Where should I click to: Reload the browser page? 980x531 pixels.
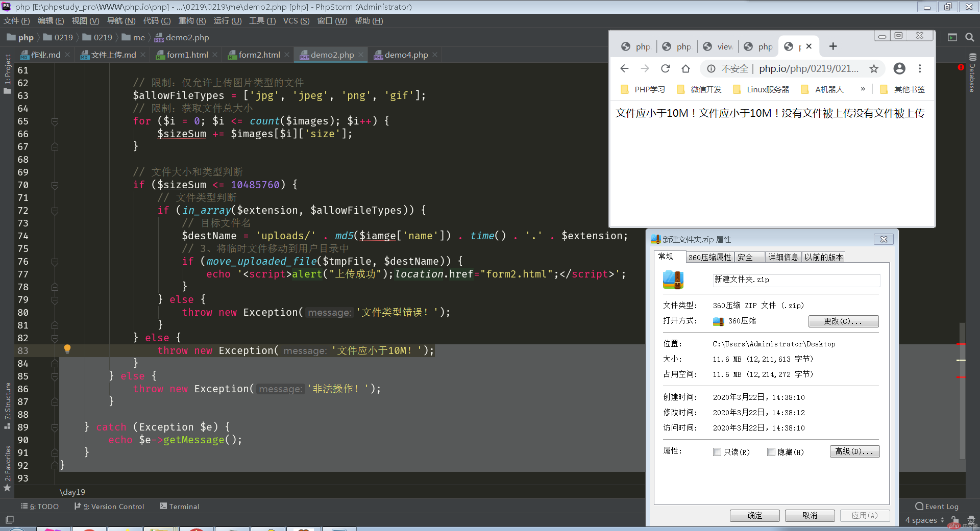pos(665,68)
